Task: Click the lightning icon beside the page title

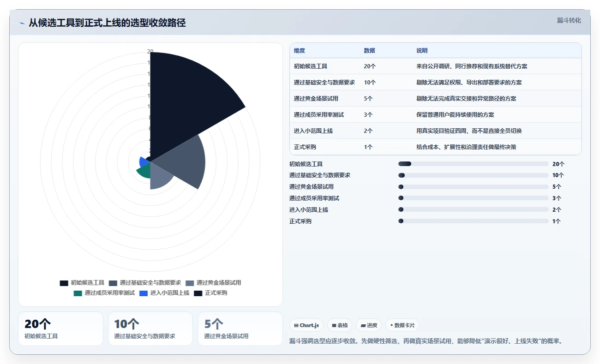Action: click(x=22, y=23)
